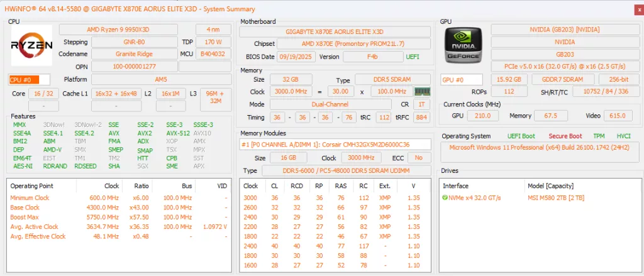
Task: Click the AVX-512 feature label
Action: (177, 133)
